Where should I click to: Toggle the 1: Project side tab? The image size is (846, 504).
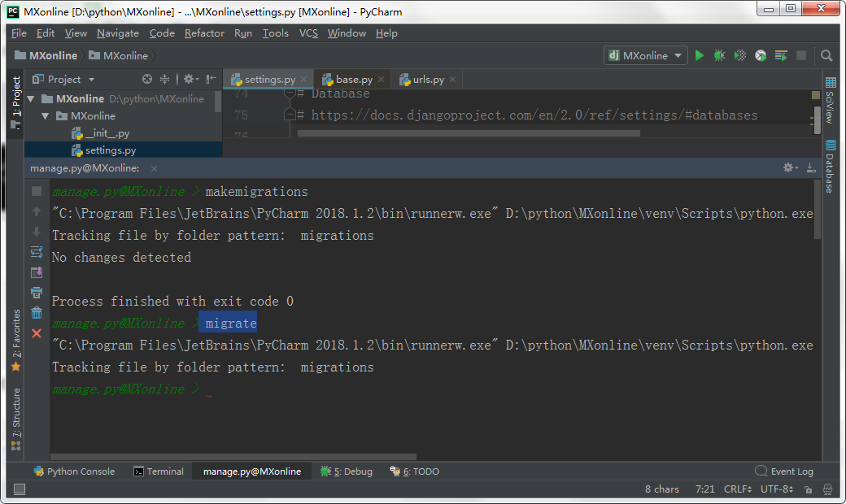coord(16,102)
